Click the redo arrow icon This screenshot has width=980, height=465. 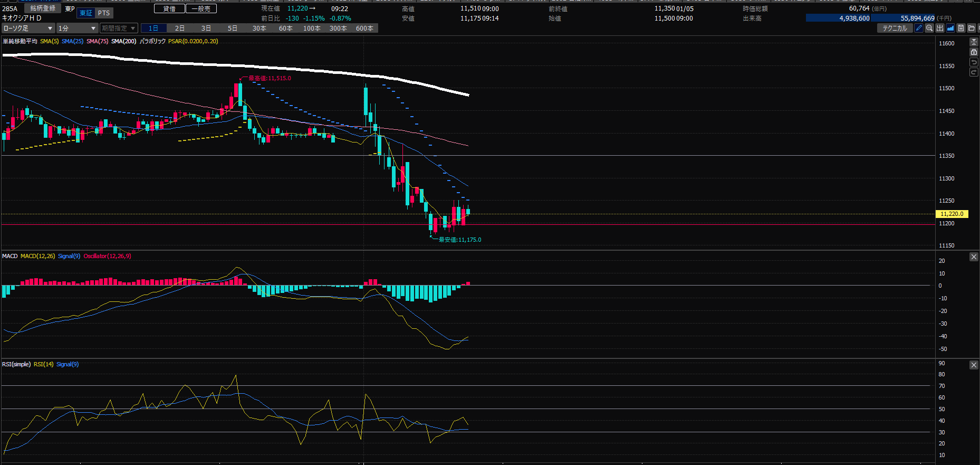coord(974,72)
